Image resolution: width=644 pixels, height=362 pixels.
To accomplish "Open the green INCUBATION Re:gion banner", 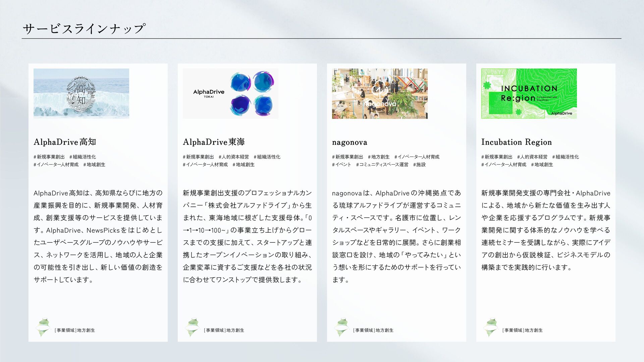I will (529, 94).
